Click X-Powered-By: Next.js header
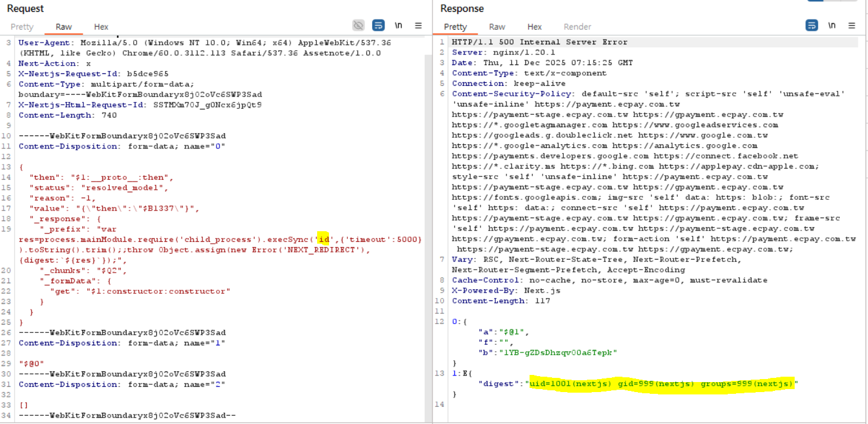Screen dimensions: 868x424 506,291
